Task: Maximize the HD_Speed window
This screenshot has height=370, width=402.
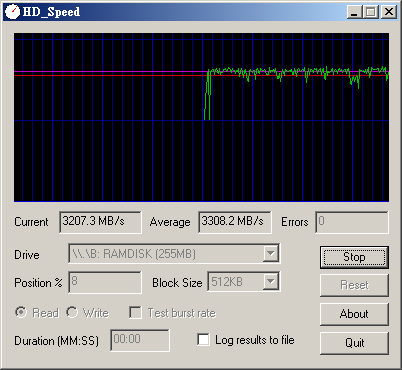Action: (371, 12)
